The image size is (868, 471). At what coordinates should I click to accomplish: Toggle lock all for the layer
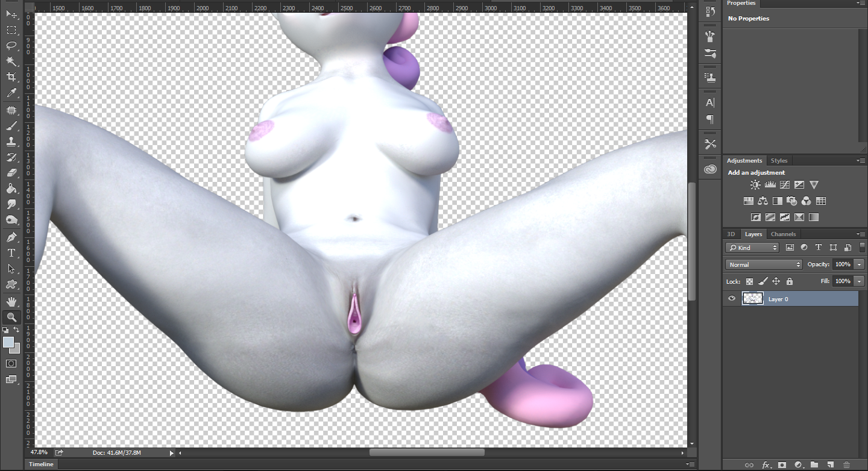click(790, 281)
